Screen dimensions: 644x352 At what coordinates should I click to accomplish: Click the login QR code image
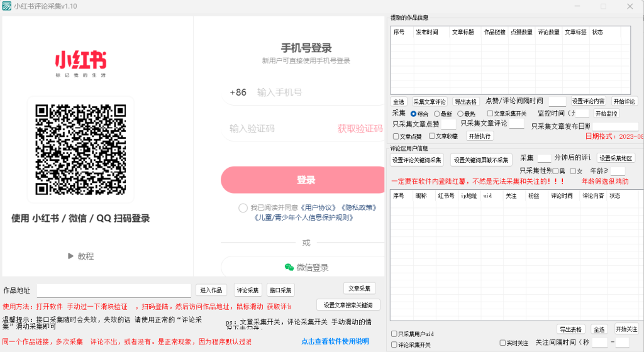coord(80,149)
